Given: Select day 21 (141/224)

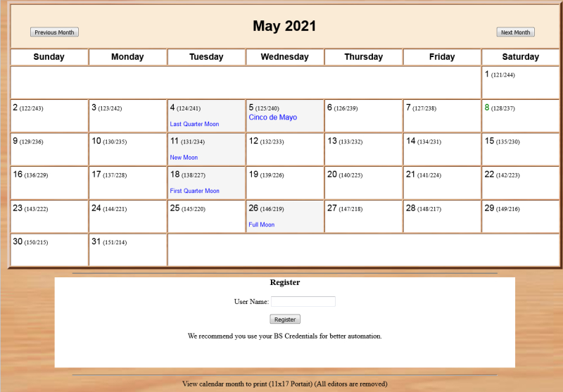Looking at the screenshot, I should tap(442, 183).
